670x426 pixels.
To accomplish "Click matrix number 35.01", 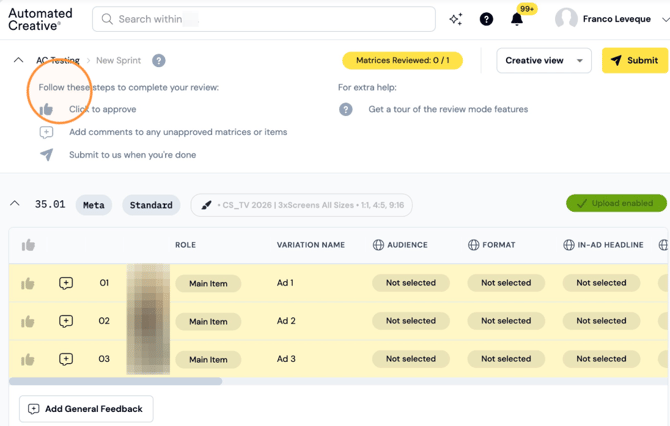I will pos(50,204).
